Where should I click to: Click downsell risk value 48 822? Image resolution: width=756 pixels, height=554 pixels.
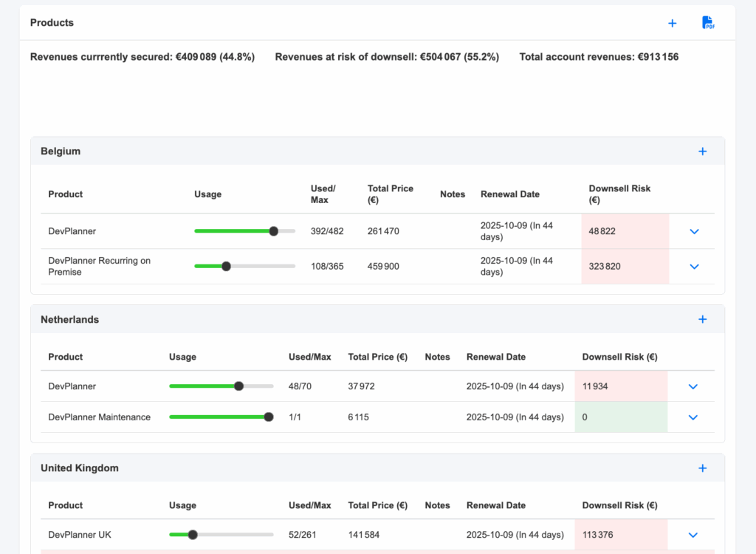(602, 231)
